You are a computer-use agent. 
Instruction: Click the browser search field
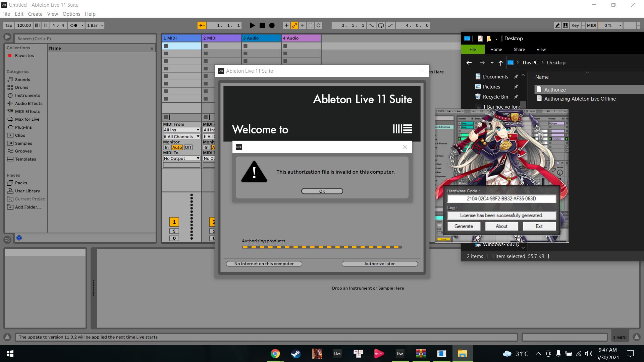pyautogui.click(x=84, y=39)
